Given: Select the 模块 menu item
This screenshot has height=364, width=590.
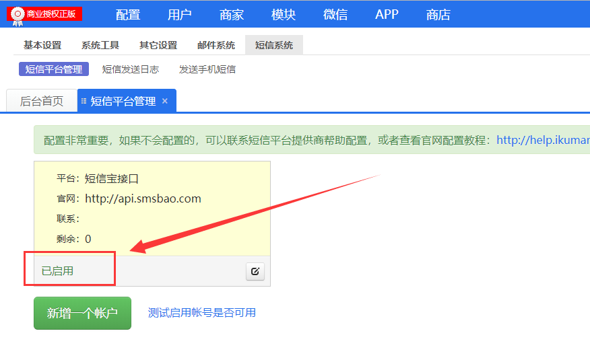Looking at the screenshot, I should [x=284, y=14].
